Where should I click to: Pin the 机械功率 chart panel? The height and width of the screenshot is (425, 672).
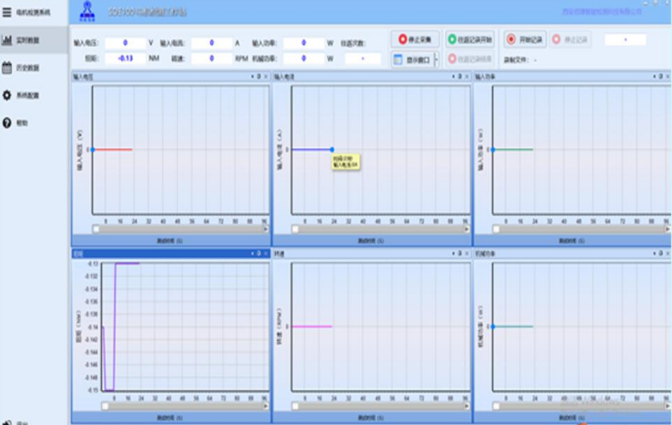(661, 254)
